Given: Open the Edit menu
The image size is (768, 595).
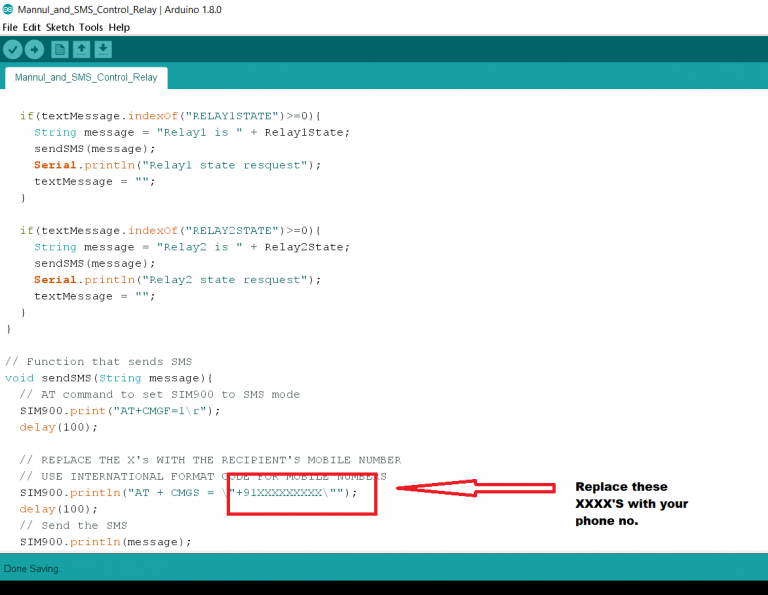Looking at the screenshot, I should [31, 27].
